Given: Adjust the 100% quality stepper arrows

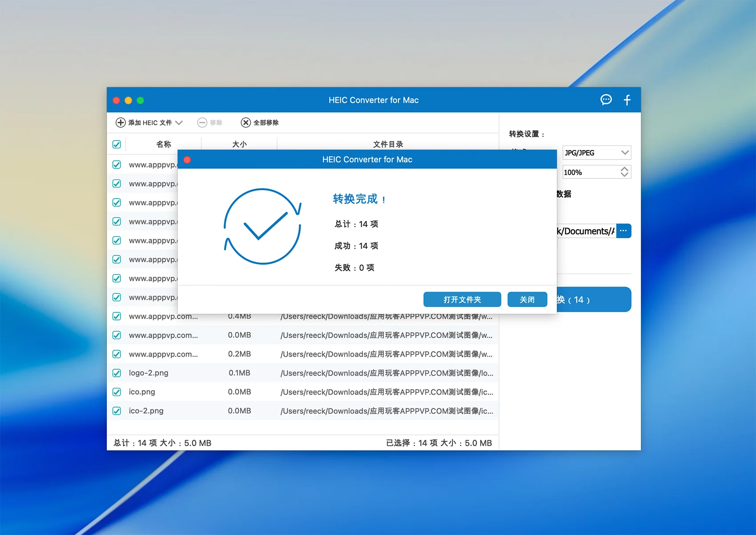Looking at the screenshot, I should [624, 172].
